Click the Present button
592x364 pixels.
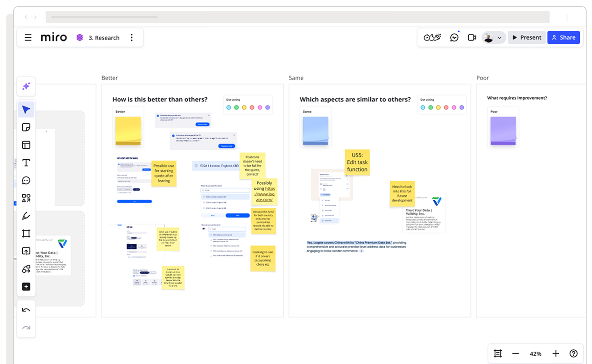526,38
